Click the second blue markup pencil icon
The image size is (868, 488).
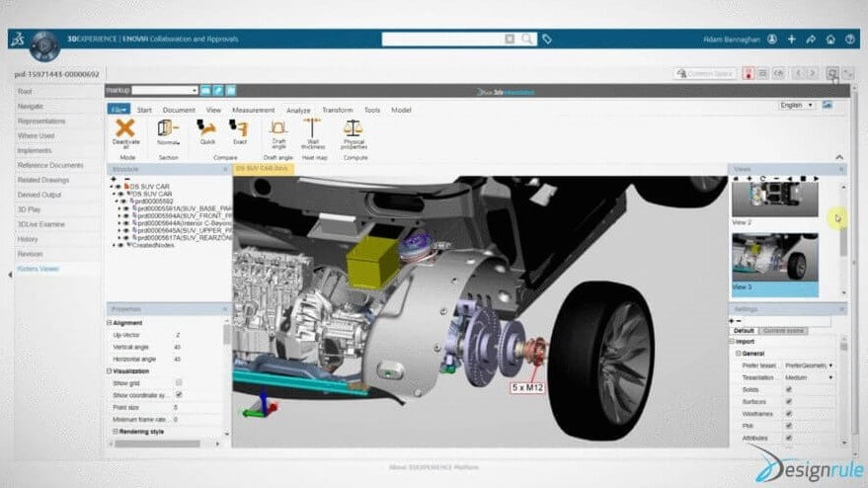click(218, 90)
